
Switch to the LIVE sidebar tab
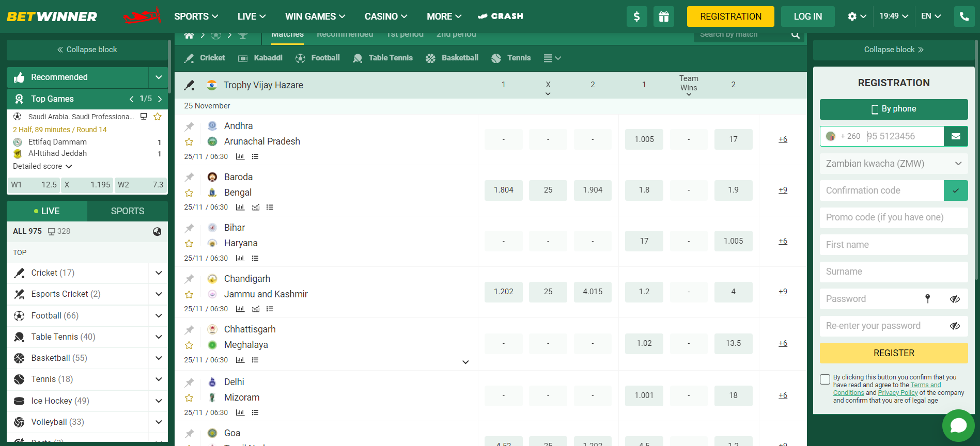pos(47,211)
